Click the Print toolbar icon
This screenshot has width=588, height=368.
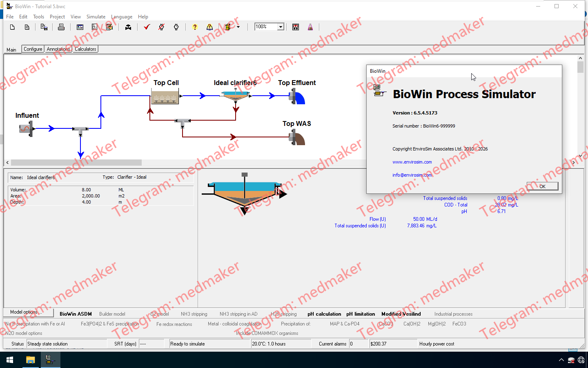pos(61,27)
